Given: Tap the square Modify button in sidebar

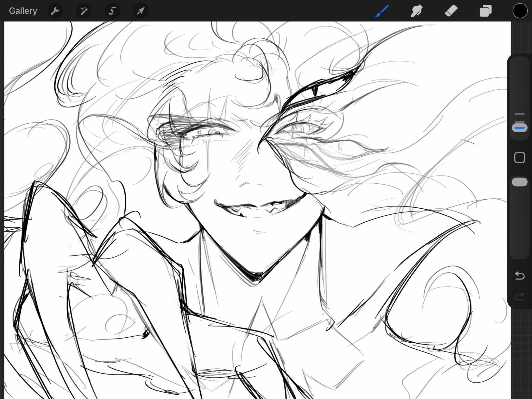Looking at the screenshot, I should [x=520, y=158].
